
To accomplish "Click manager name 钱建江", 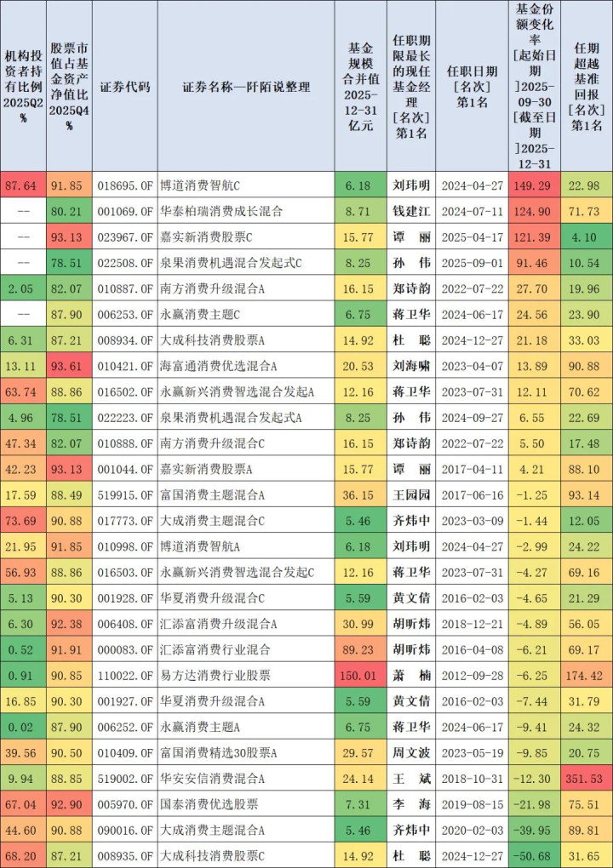I will click(x=411, y=211).
